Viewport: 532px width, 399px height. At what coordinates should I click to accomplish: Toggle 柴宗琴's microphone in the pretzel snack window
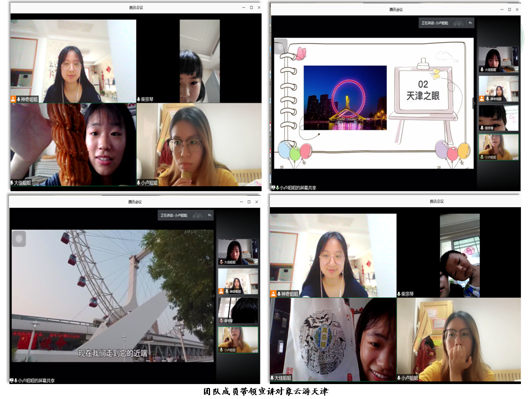[139, 99]
